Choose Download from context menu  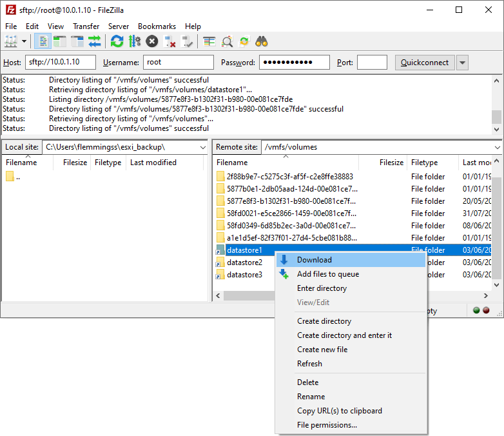(351, 260)
